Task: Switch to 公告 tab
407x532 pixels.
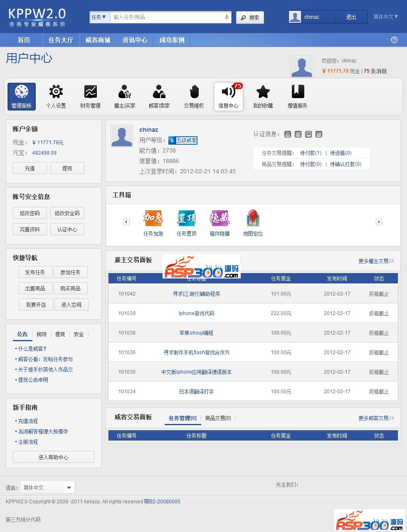Action: [22, 334]
